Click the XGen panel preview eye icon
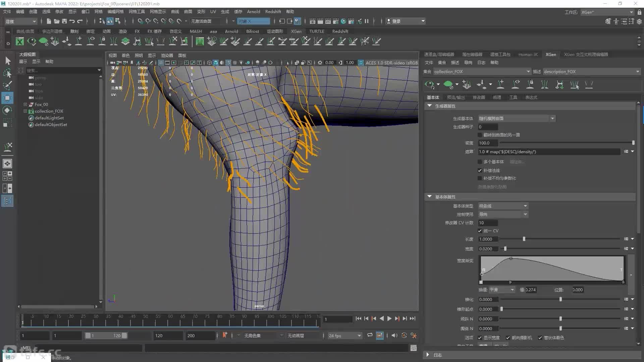The width and height of the screenshot is (644, 362). pos(429,84)
